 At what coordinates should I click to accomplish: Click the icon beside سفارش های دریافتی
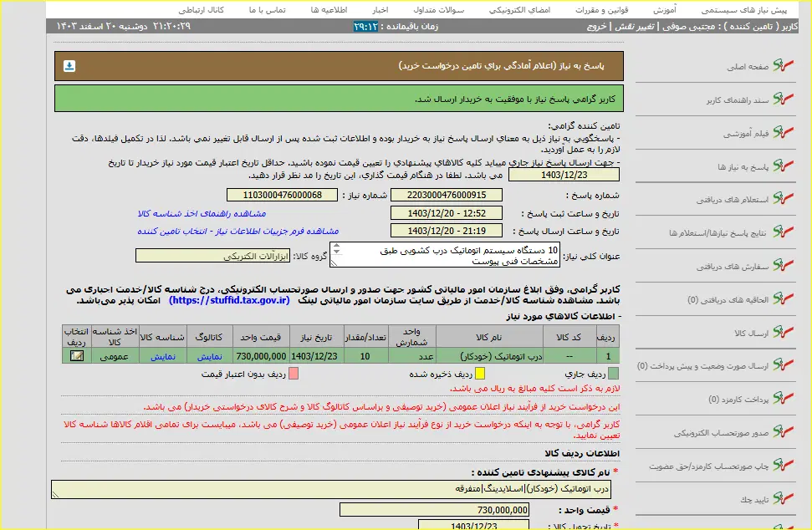click(x=784, y=265)
